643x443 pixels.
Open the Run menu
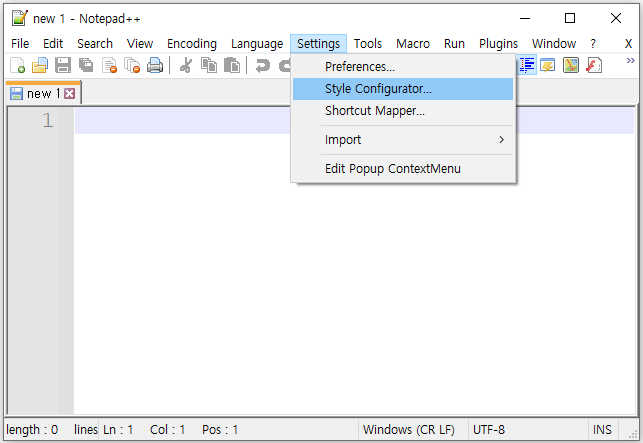tap(454, 43)
